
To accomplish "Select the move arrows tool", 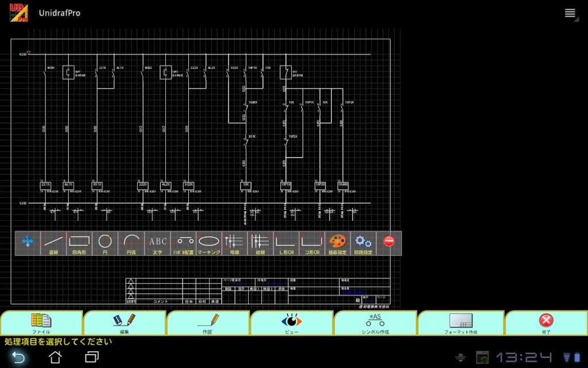I will coord(28,243).
